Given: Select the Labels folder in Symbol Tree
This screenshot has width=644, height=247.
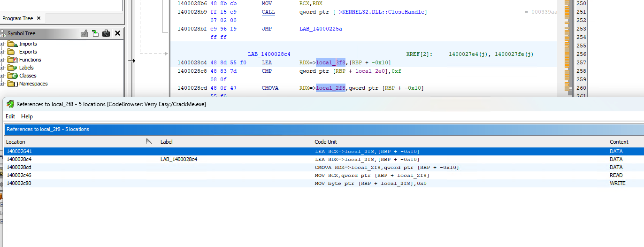Looking at the screenshot, I should pyautogui.click(x=26, y=68).
